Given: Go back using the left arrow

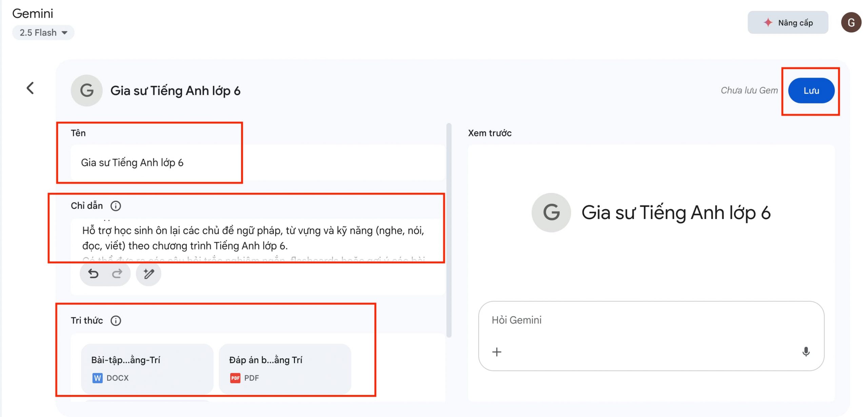Looking at the screenshot, I should pos(30,88).
